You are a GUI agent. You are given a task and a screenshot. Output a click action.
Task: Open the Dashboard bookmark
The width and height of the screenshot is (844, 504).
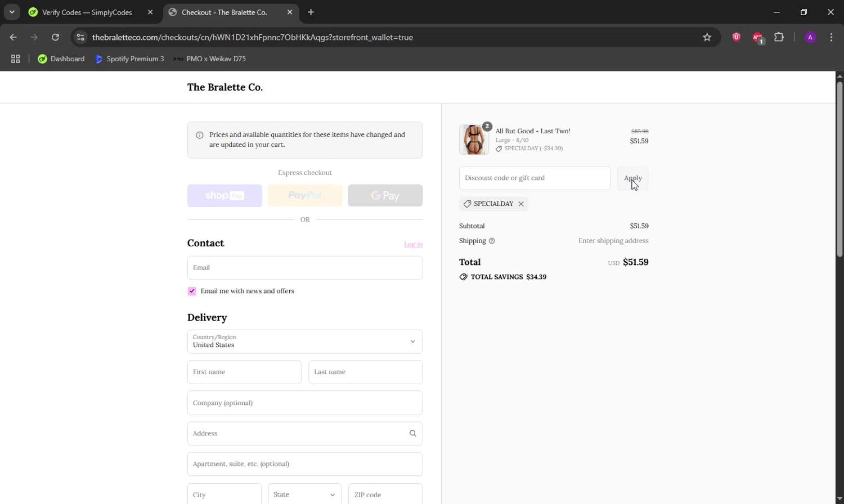click(61, 58)
